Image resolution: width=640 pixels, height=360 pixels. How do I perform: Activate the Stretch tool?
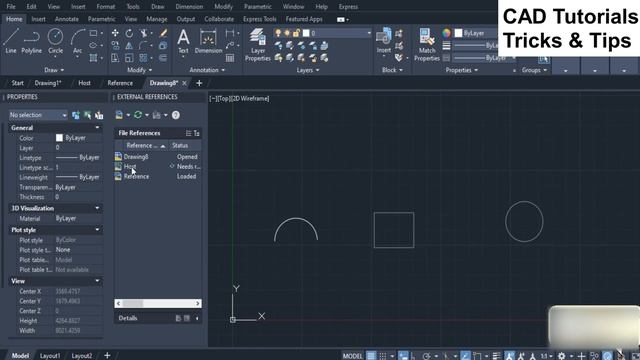point(115,58)
